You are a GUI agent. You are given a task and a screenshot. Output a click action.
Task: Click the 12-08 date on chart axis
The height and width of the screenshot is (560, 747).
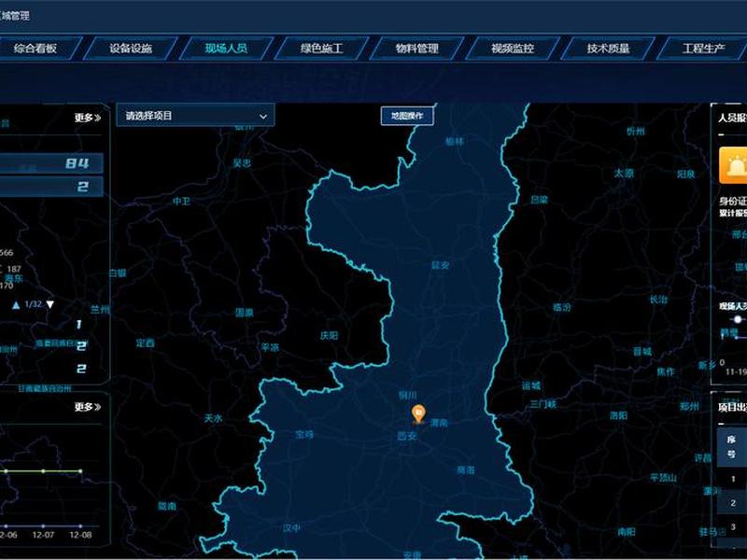(x=80, y=535)
